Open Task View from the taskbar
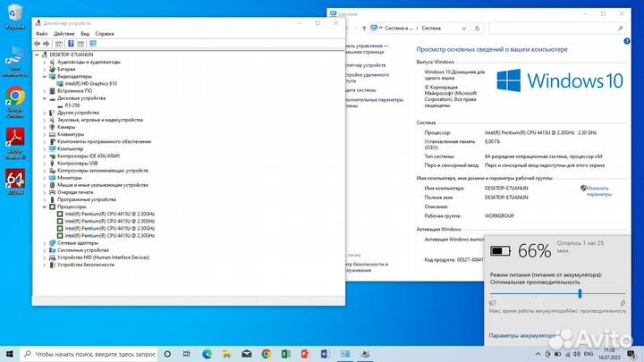644x362 pixels. click(x=186, y=354)
